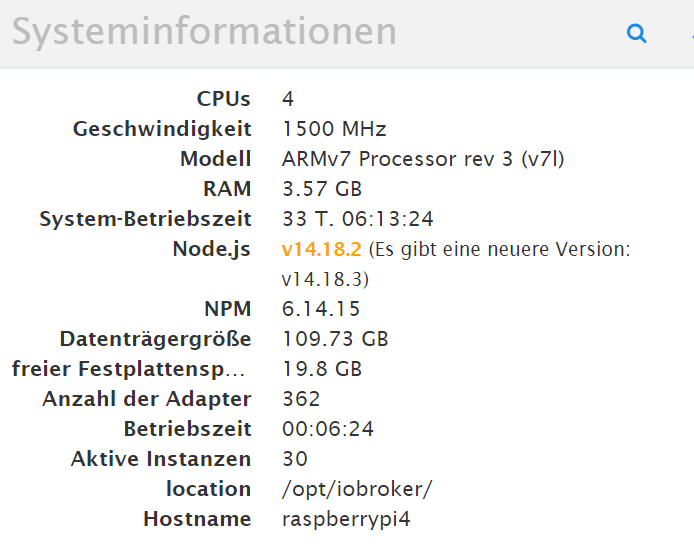Click the newer version v14.18.3 text

click(325, 279)
